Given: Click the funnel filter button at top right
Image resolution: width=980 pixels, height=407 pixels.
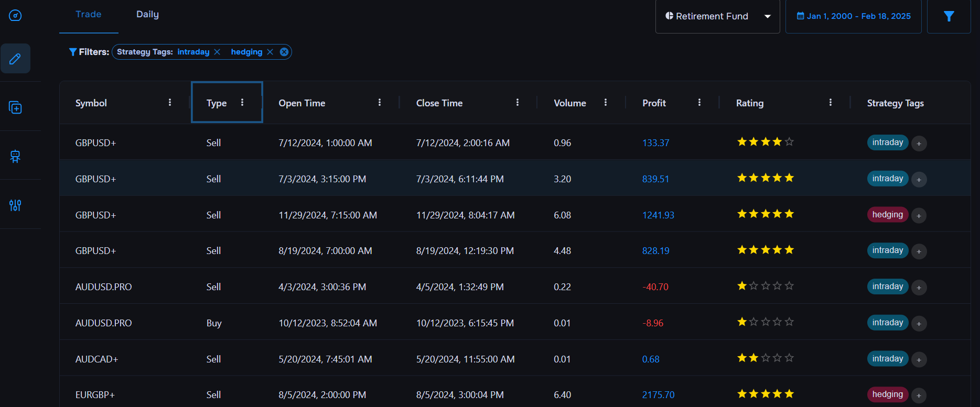Looking at the screenshot, I should click(x=949, y=16).
